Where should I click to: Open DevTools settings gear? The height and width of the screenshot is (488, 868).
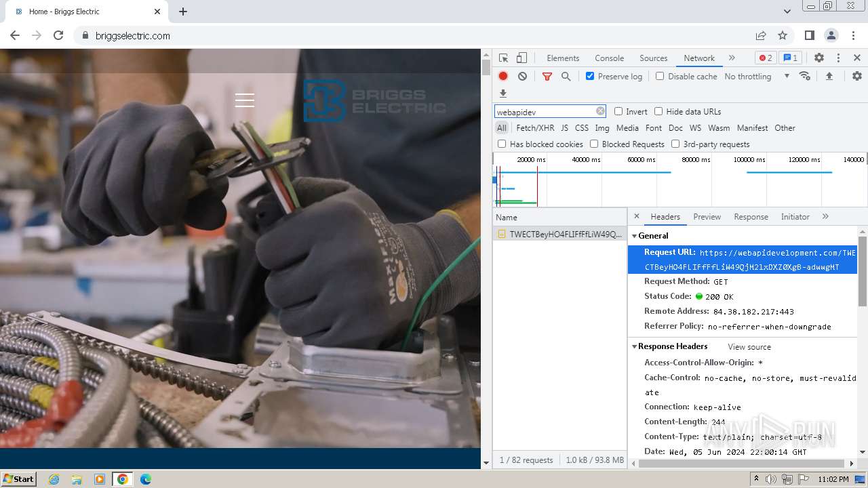[819, 58]
